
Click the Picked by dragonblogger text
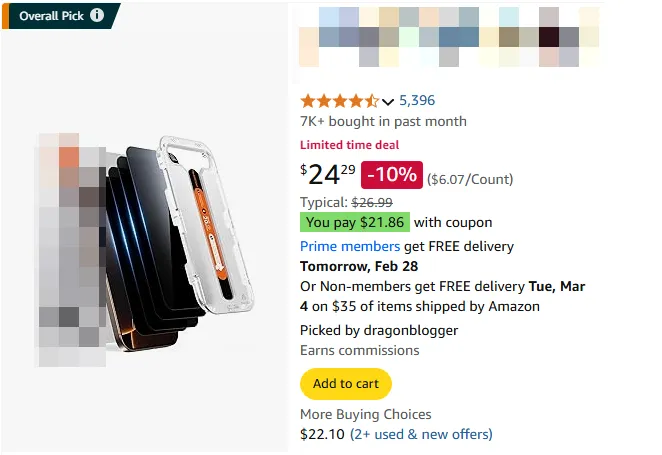tap(379, 330)
